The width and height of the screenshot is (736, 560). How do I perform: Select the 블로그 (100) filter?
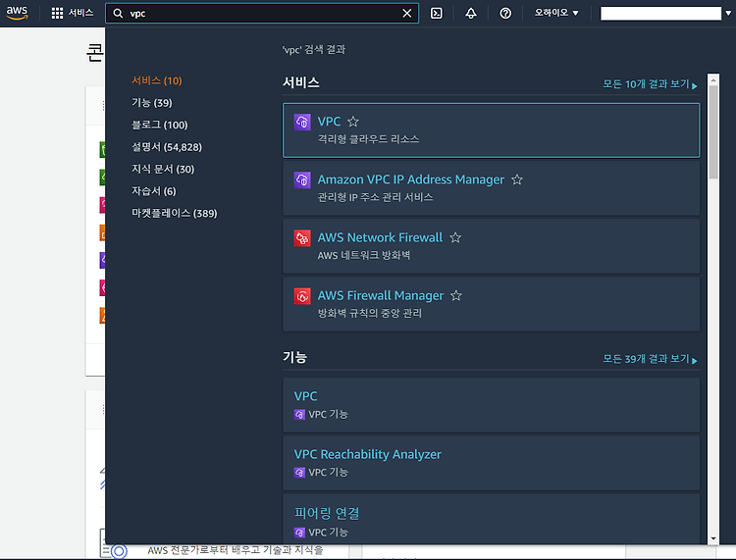160,125
